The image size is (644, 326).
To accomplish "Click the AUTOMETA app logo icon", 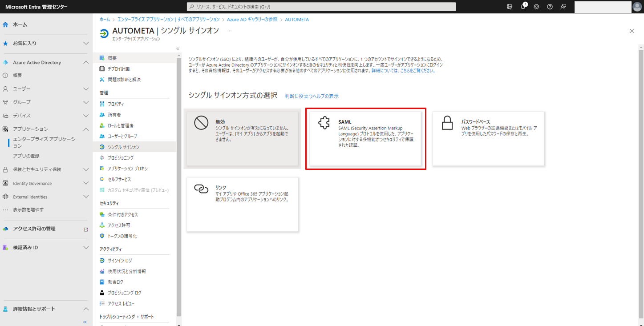I will coord(104,34).
